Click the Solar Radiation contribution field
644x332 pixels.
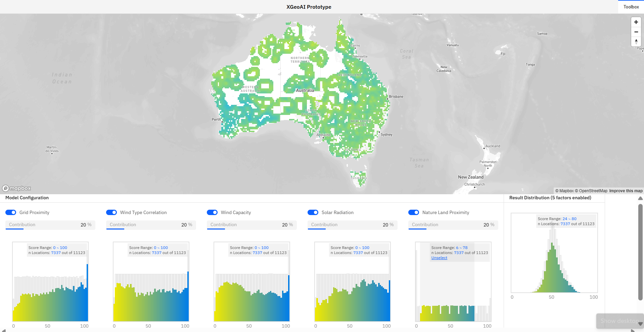353,225
